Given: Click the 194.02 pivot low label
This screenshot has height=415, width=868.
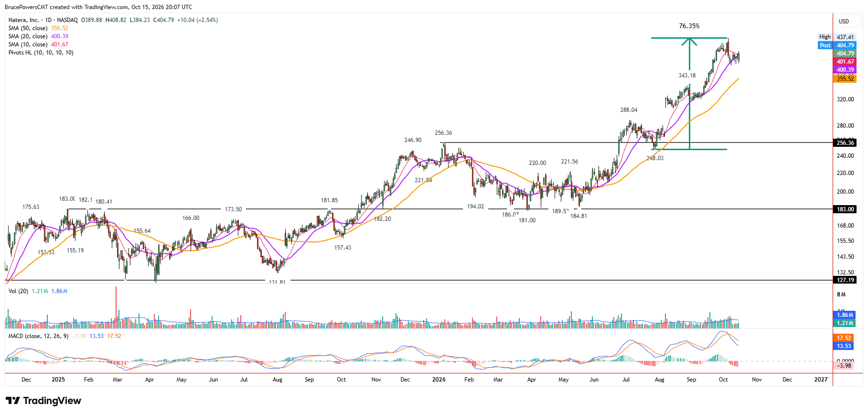Looking at the screenshot, I should tap(475, 207).
